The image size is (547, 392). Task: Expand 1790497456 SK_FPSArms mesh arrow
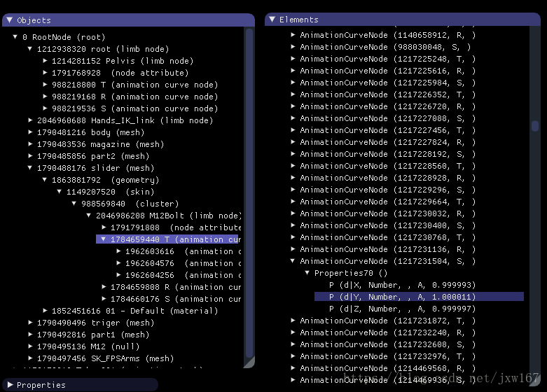point(30,358)
